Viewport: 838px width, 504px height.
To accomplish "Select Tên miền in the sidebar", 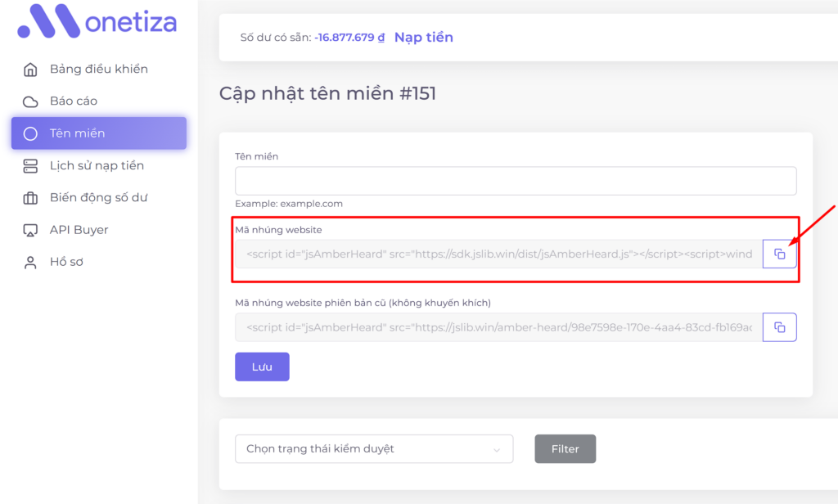I will (x=99, y=133).
